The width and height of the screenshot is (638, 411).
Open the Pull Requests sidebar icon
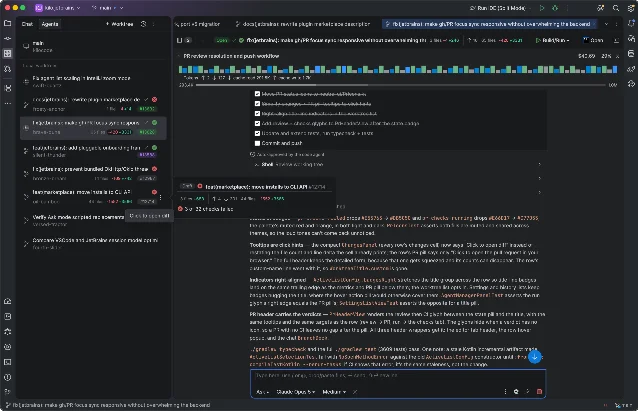coord(7,69)
